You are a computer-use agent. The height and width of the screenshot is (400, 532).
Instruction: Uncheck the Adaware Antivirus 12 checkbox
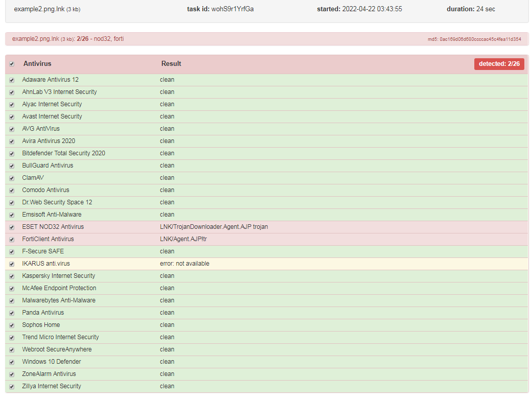click(12, 80)
